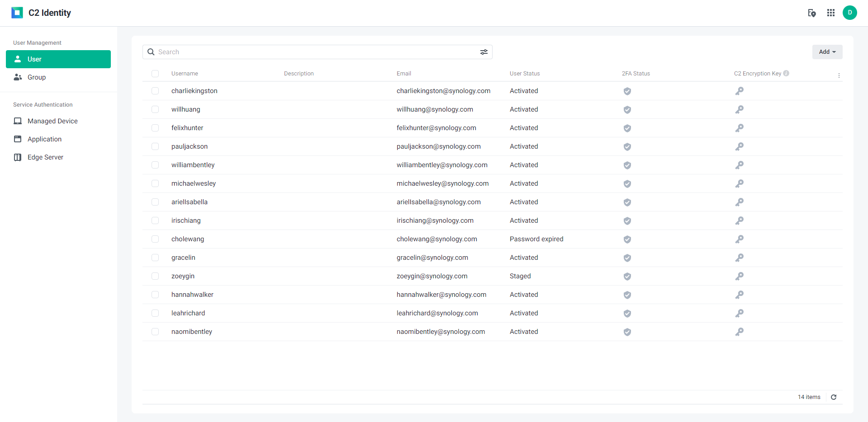Sort by the User Status column header
The width and height of the screenshot is (868, 422).
tap(525, 74)
